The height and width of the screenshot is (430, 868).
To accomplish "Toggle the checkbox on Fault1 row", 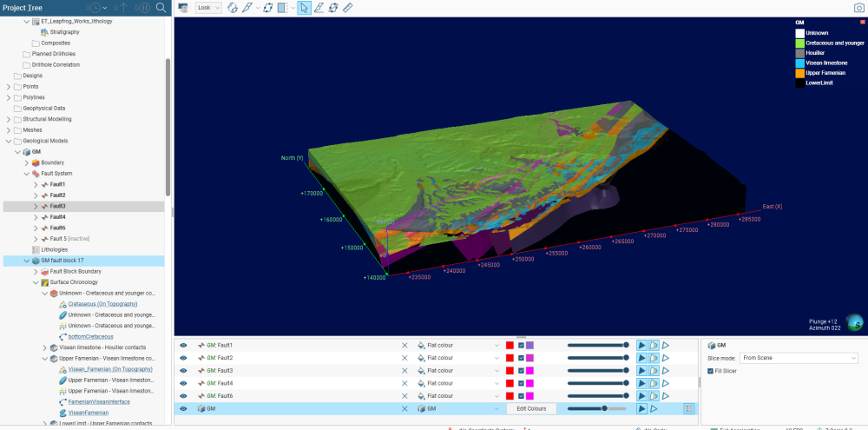I will point(521,345).
